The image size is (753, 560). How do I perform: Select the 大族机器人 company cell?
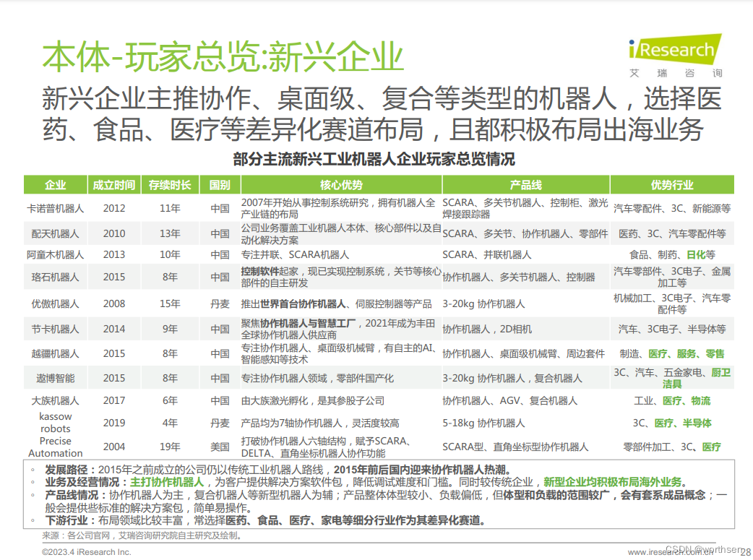coord(55,400)
